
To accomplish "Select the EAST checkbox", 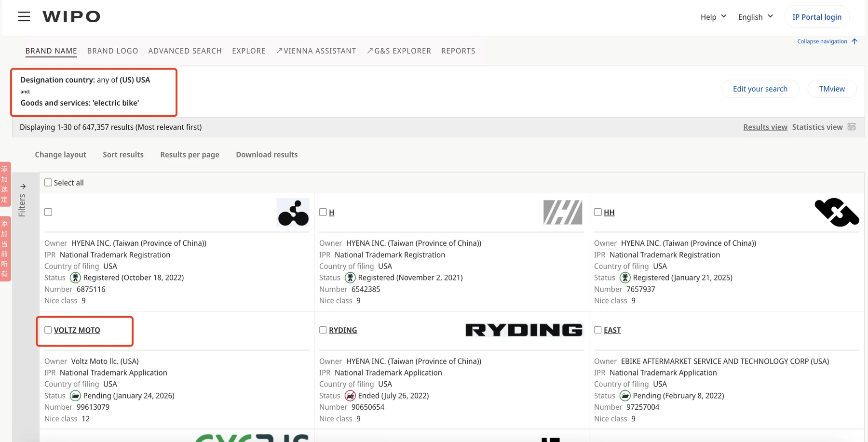I will [598, 330].
